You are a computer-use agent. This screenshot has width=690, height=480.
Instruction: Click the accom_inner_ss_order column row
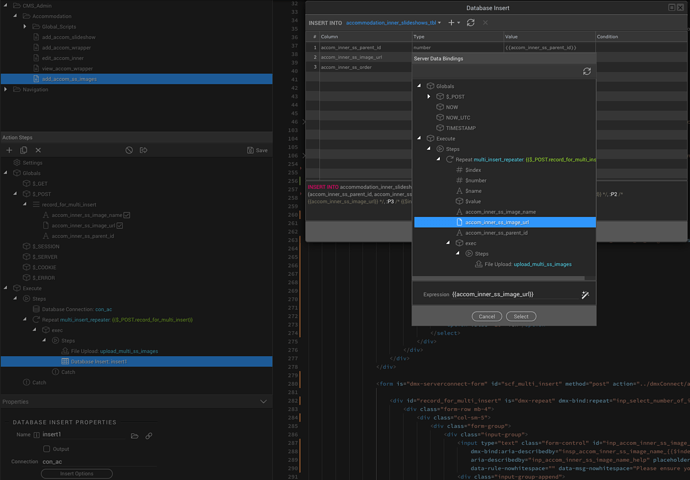(359, 67)
